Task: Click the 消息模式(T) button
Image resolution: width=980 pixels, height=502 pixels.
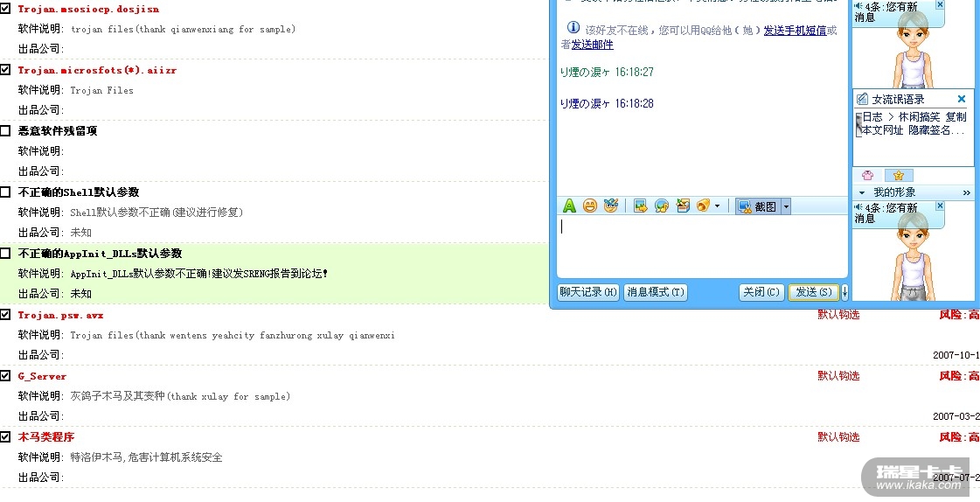Action: [656, 292]
